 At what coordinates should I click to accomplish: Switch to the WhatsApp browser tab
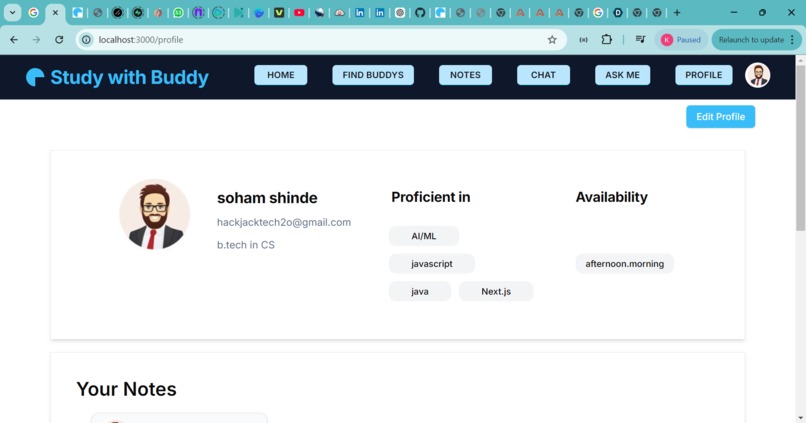[x=178, y=13]
